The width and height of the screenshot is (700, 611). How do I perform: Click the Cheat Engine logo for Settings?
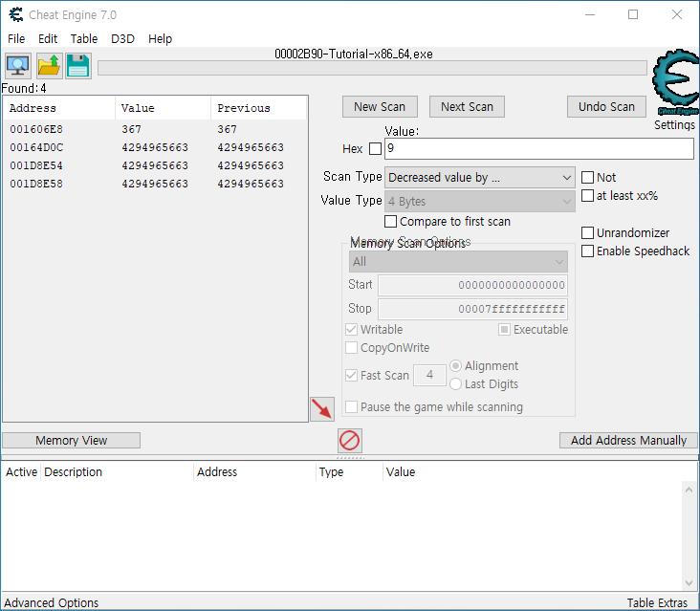676,81
